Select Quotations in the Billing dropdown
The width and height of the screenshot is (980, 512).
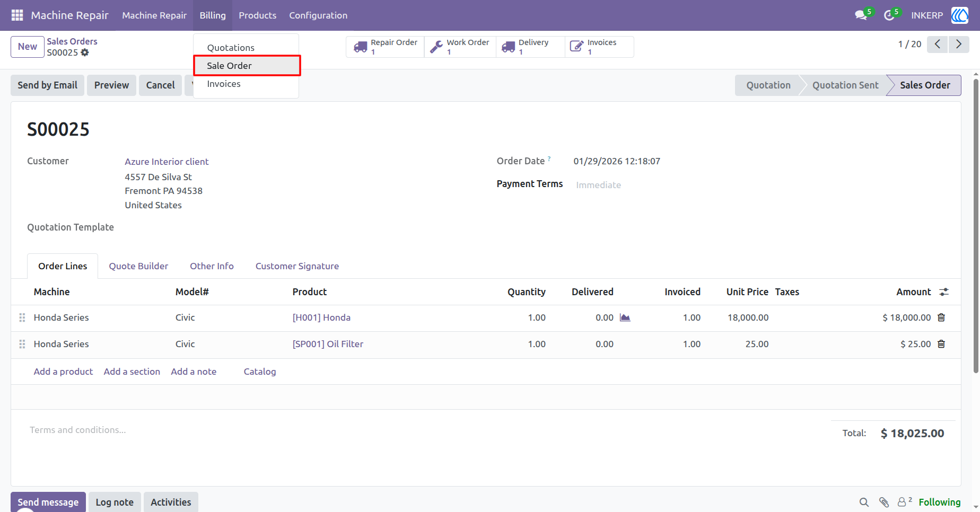pyautogui.click(x=246, y=48)
